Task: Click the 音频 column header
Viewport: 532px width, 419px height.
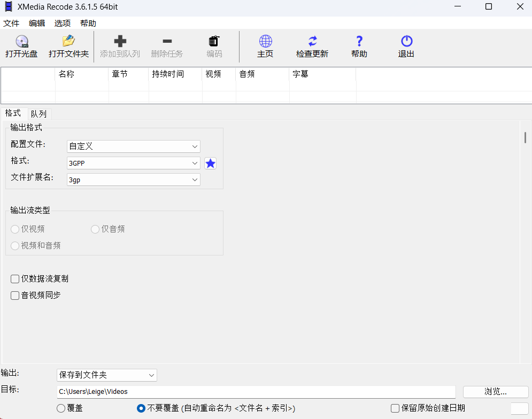Action: pyautogui.click(x=263, y=74)
